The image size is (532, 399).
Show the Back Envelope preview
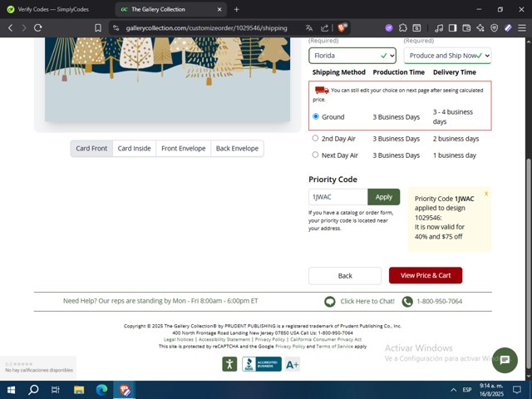[x=237, y=148]
